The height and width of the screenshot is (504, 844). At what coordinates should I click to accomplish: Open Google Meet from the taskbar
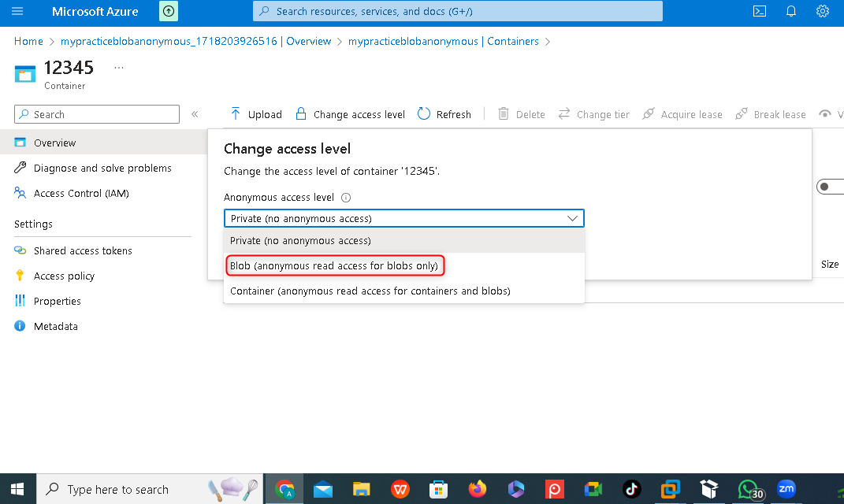(593, 489)
